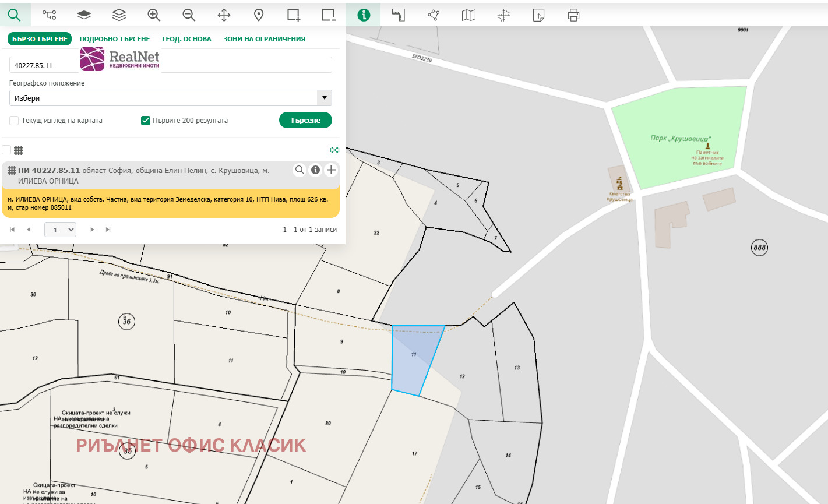Image resolution: width=828 pixels, height=504 pixels.
Task: Switch to the ПОДРОБНО ТЪРСЕНЕ tab
Action: pos(116,38)
